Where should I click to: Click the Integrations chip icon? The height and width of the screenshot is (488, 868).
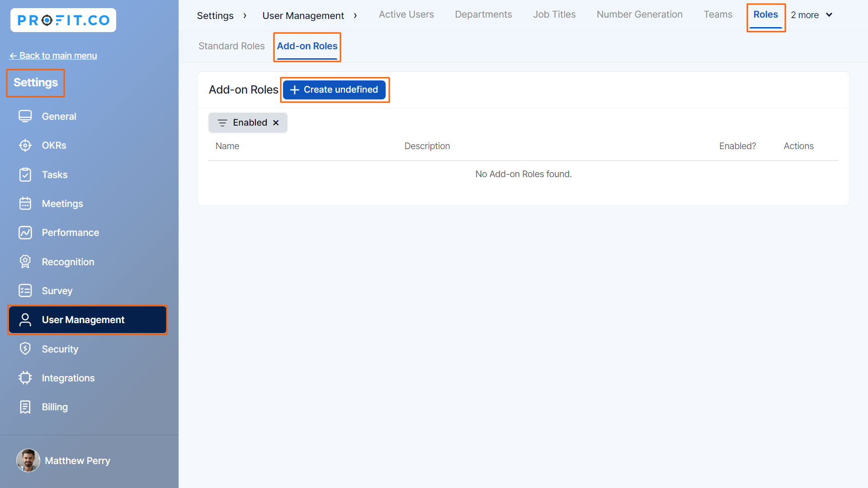click(25, 378)
